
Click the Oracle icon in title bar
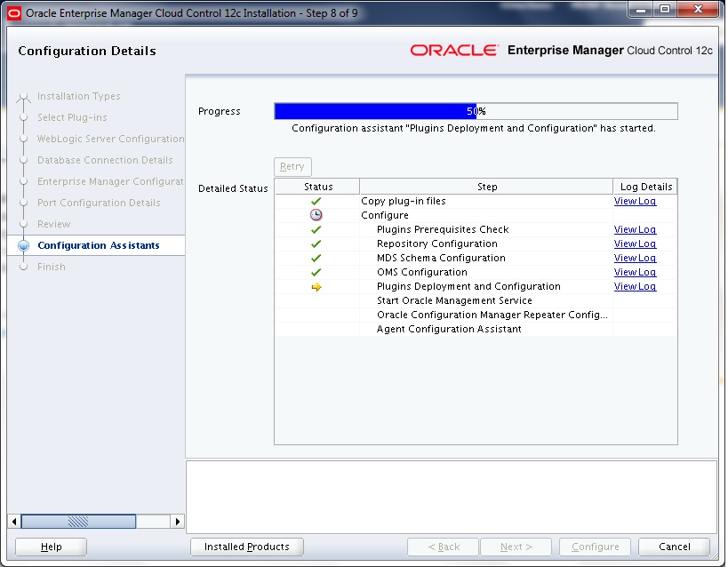pos(14,13)
